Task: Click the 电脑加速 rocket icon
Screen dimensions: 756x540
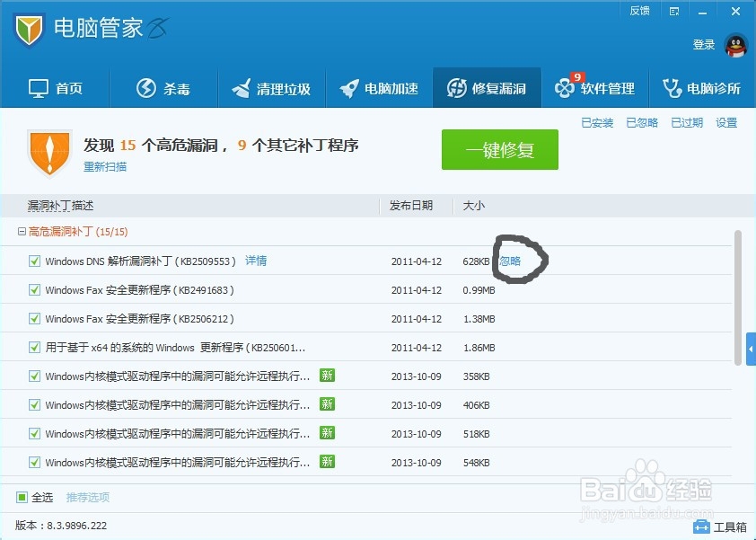Action: pos(349,88)
